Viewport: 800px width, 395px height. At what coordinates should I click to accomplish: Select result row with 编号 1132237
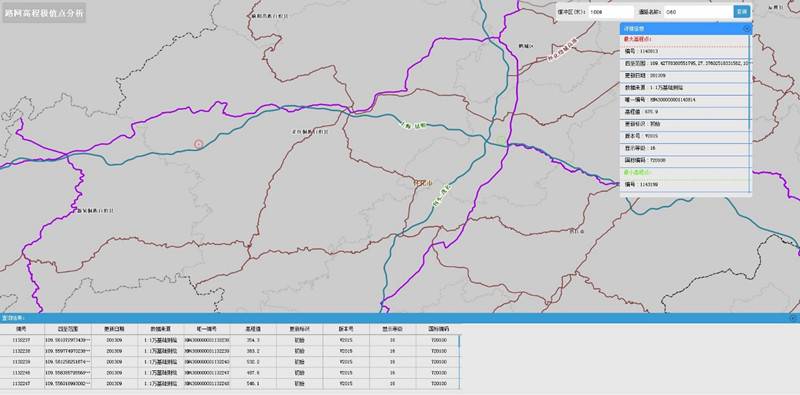point(230,340)
